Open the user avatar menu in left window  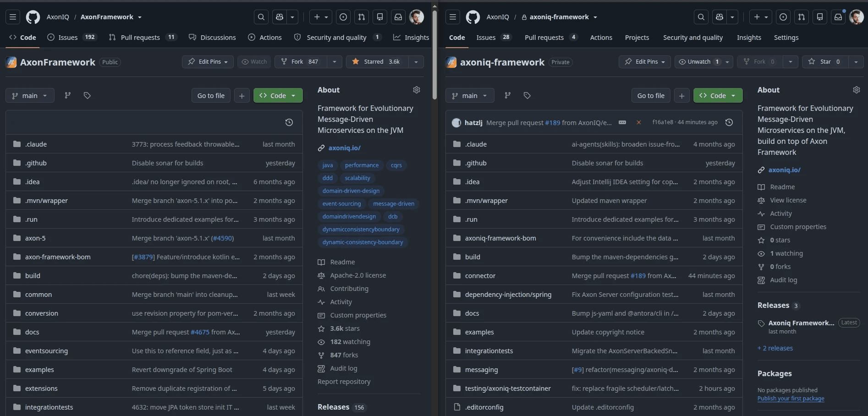point(417,17)
